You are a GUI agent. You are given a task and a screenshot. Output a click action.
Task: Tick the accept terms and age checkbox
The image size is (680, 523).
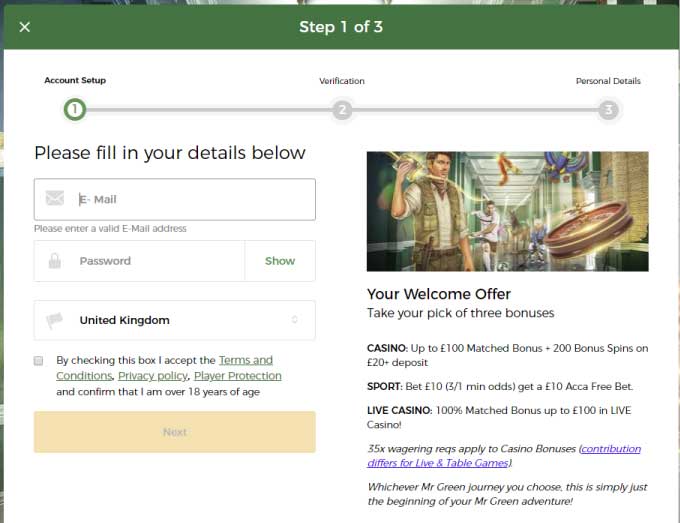coord(39,361)
